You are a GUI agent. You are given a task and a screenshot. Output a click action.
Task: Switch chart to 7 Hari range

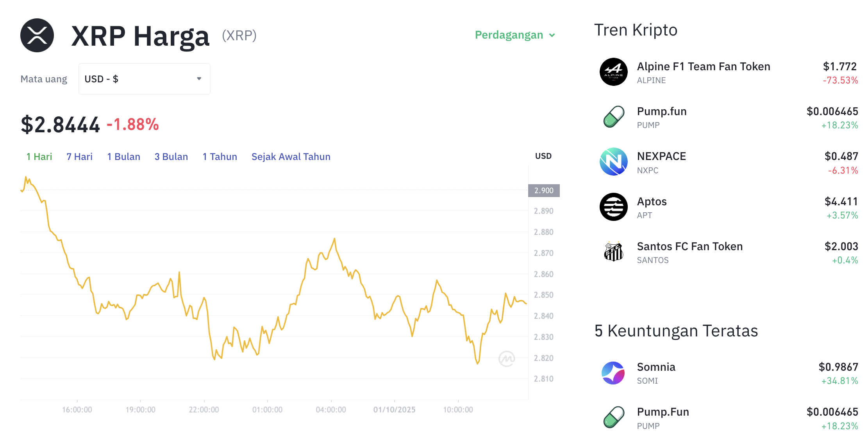pyautogui.click(x=79, y=157)
